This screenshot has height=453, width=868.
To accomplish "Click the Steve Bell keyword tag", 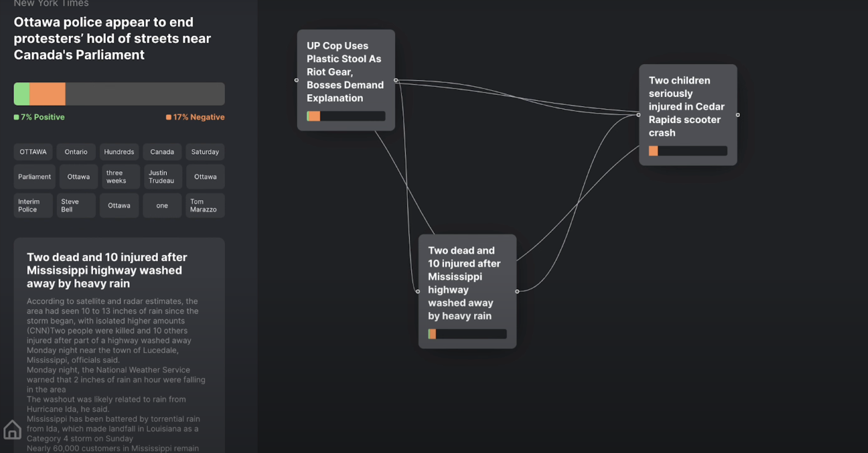I will pyautogui.click(x=76, y=205).
